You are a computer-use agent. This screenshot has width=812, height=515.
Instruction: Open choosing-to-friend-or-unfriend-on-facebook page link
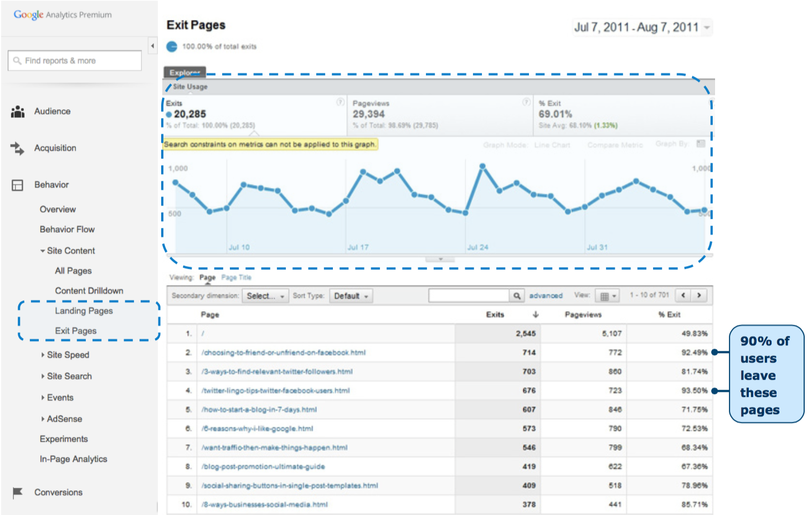(284, 353)
